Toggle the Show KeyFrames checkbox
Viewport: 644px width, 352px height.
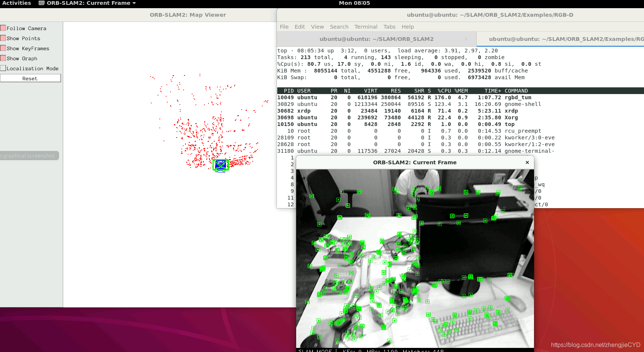3,48
